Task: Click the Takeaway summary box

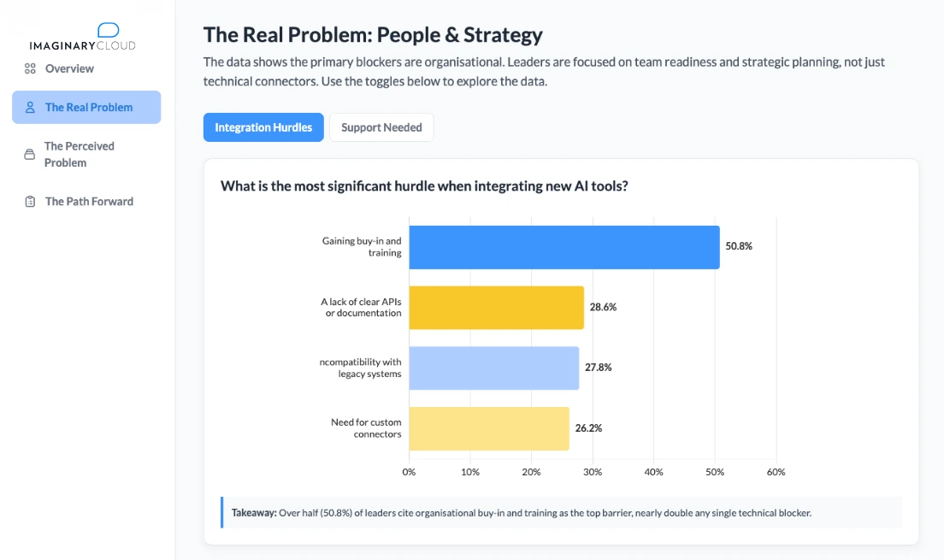Action: pos(560,512)
